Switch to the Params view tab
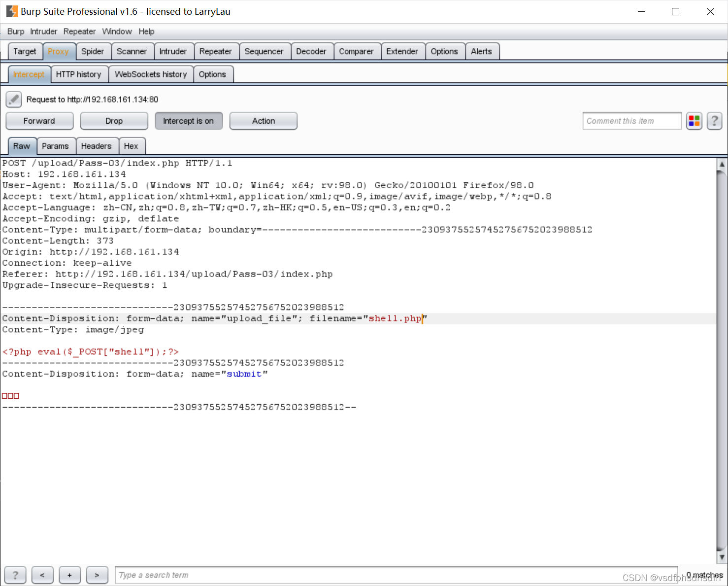 (x=55, y=146)
